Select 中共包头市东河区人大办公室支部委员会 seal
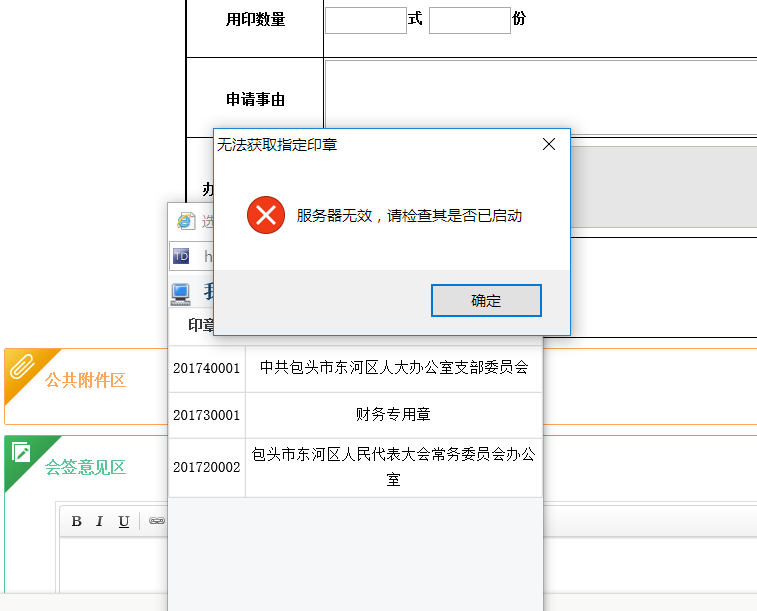The image size is (757, 611). click(394, 368)
